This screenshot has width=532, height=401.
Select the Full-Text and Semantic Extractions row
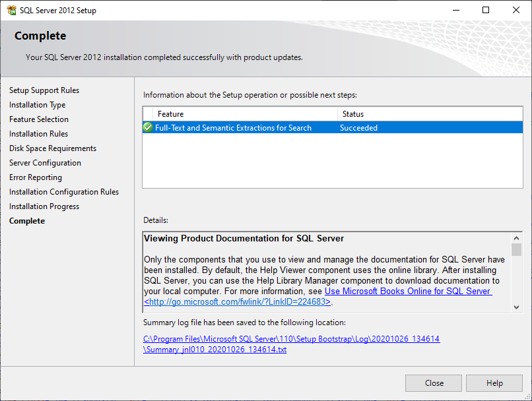click(x=234, y=128)
